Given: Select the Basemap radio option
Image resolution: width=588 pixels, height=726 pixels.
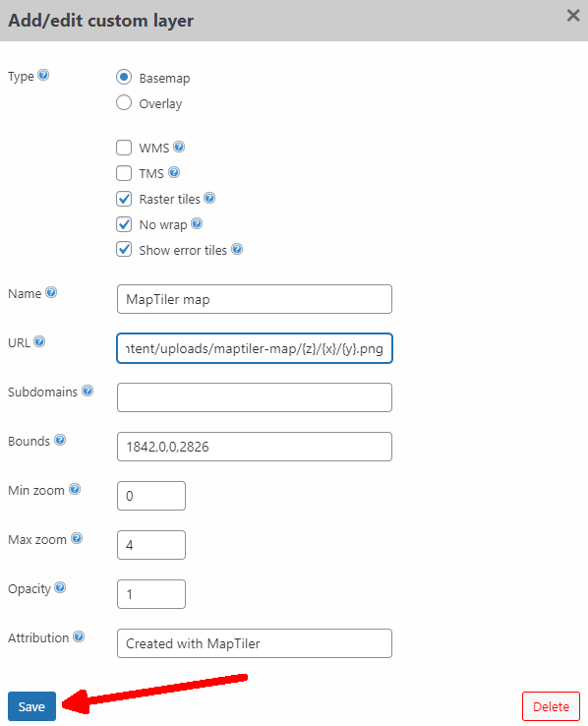Looking at the screenshot, I should point(124,77).
